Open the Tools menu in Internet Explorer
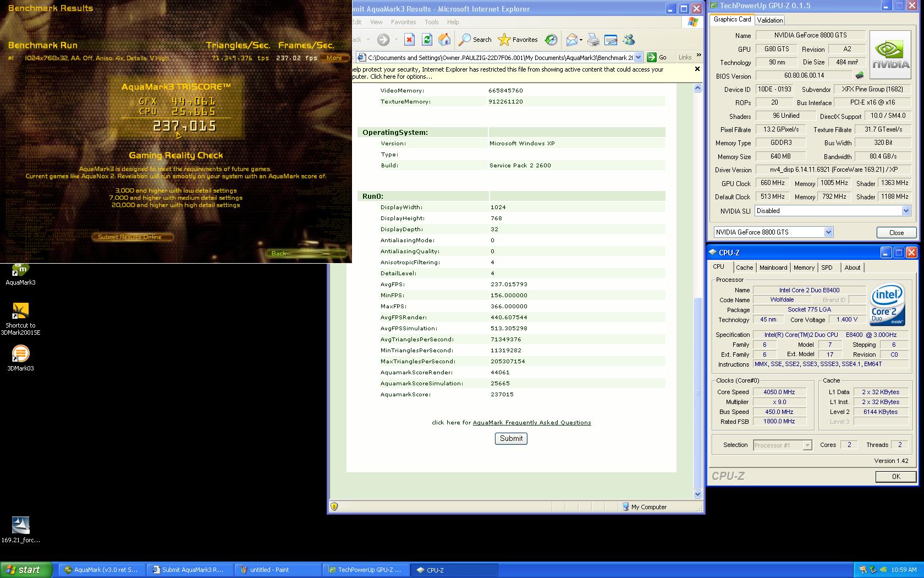924x578 pixels. click(431, 22)
